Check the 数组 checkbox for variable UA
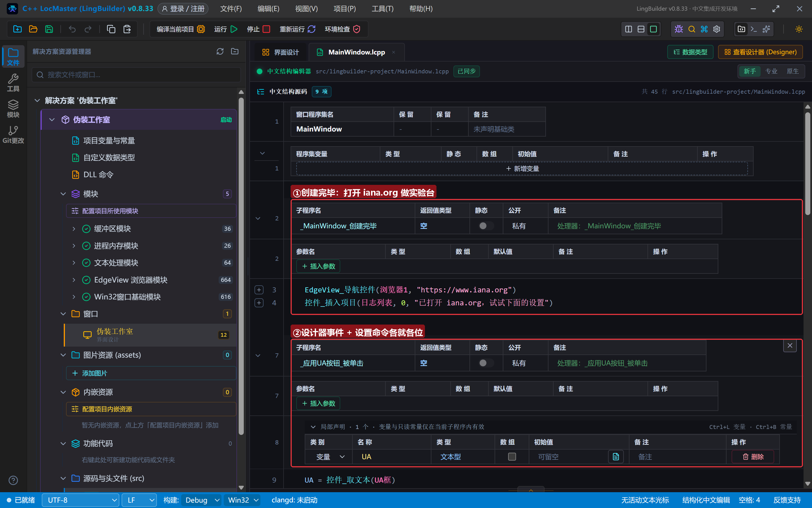 [x=512, y=457]
